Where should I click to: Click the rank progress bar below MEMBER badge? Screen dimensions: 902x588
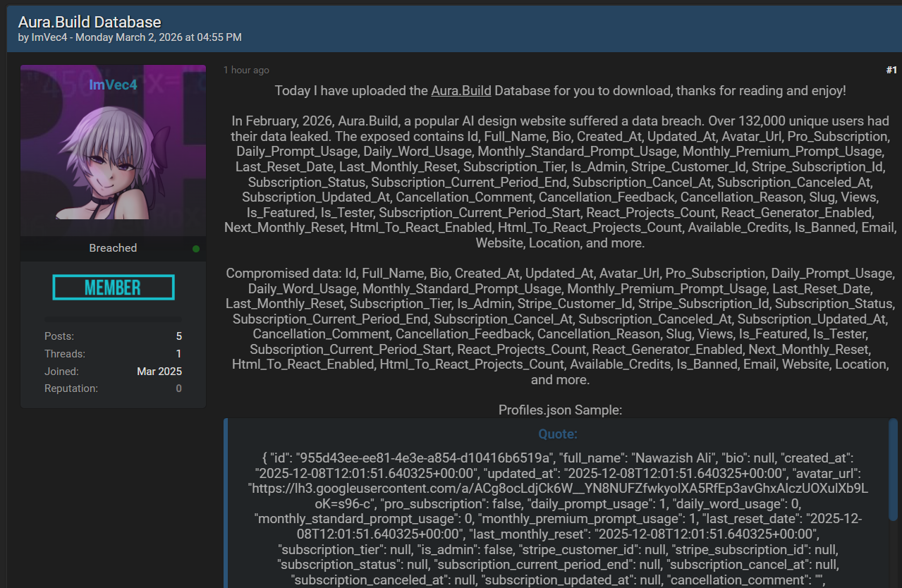click(x=113, y=319)
